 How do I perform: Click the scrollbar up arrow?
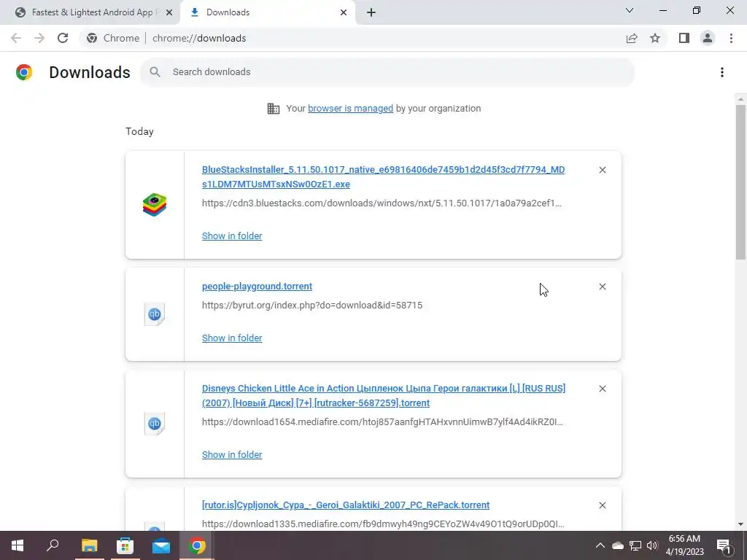740,99
